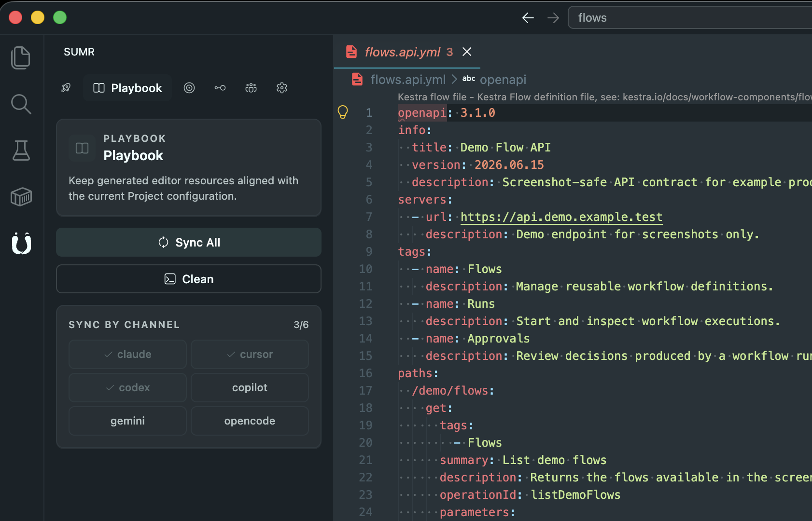Click the macOS green zoom button

60,17
